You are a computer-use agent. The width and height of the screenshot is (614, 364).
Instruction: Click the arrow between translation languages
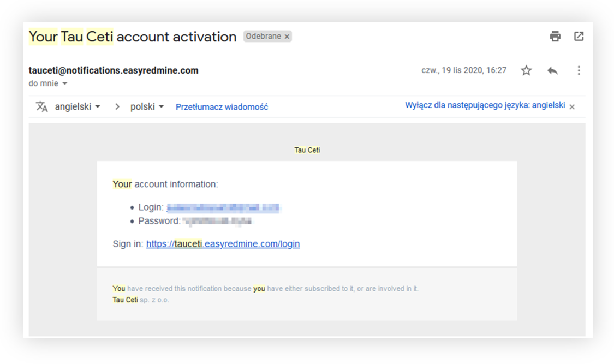pos(117,106)
